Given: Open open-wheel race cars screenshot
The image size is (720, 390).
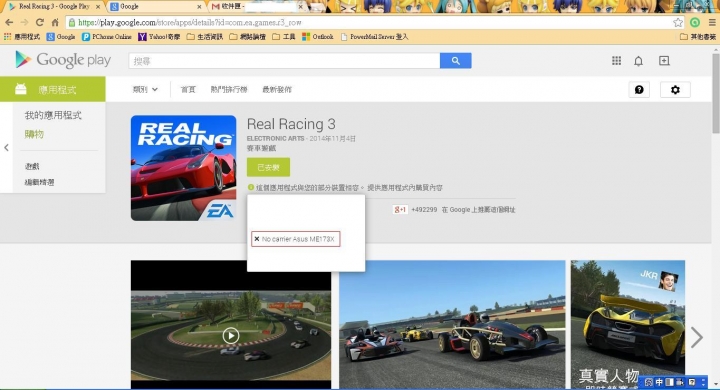Looking at the screenshot, I should 452,325.
